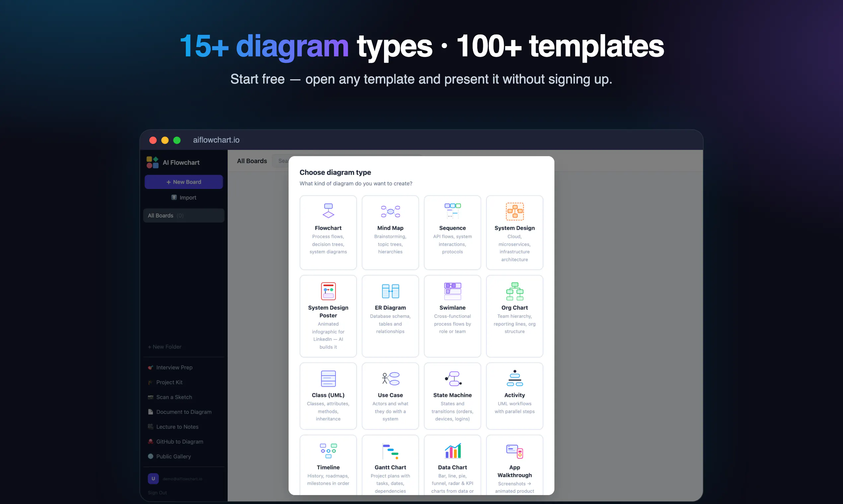
Task: Choose the ER Diagram icon
Action: [x=390, y=291]
